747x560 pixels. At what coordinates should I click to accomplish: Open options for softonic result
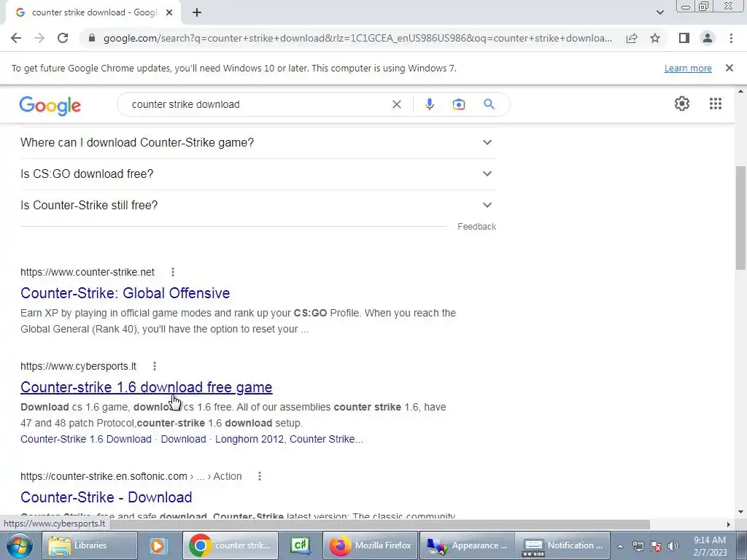pos(259,476)
